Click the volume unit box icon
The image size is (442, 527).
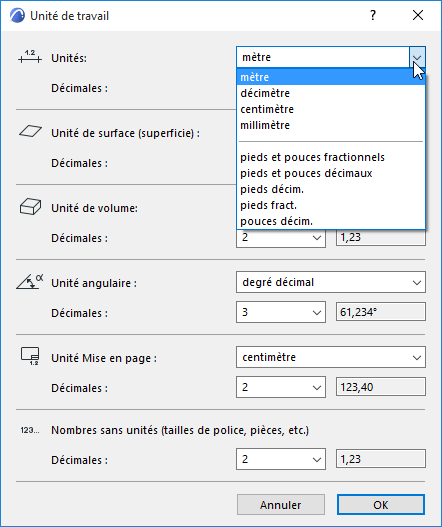pyautogui.click(x=30, y=206)
